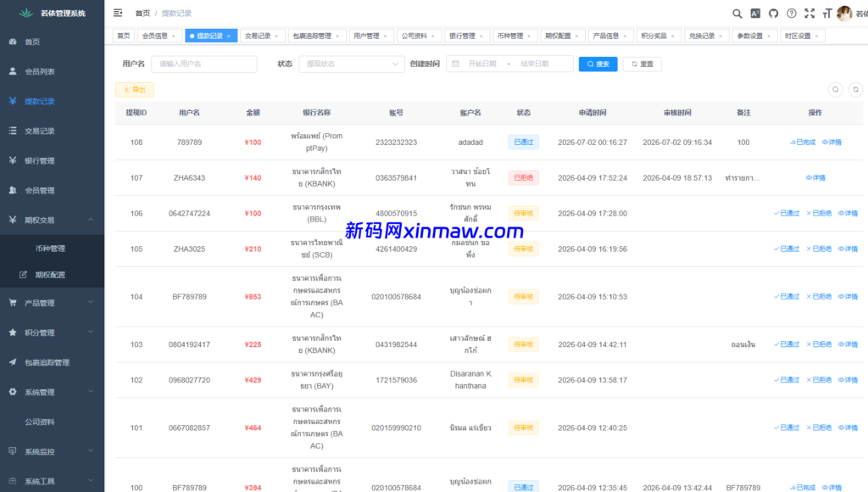The image size is (868, 492).
Task: Open 首页 in the sidebar
Action: coord(52,42)
